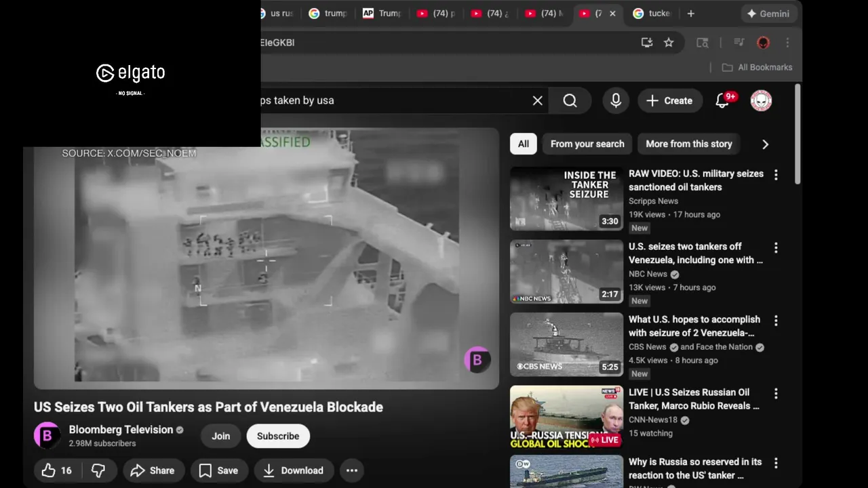The height and width of the screenshot is (488, 868).
Task: Show more filter chips with right chevron
Action: pos(765,144)
